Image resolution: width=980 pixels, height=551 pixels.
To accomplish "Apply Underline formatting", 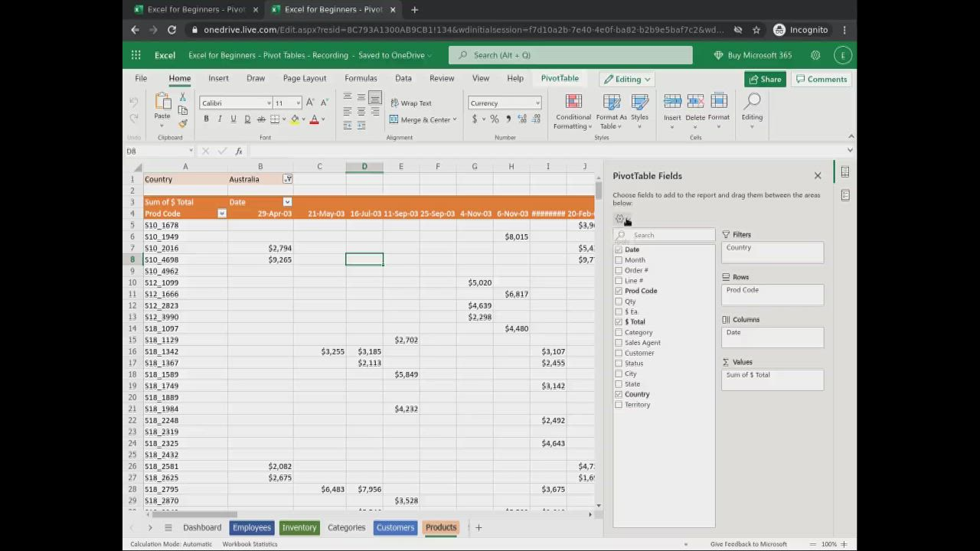I will (x=234, y=119).
